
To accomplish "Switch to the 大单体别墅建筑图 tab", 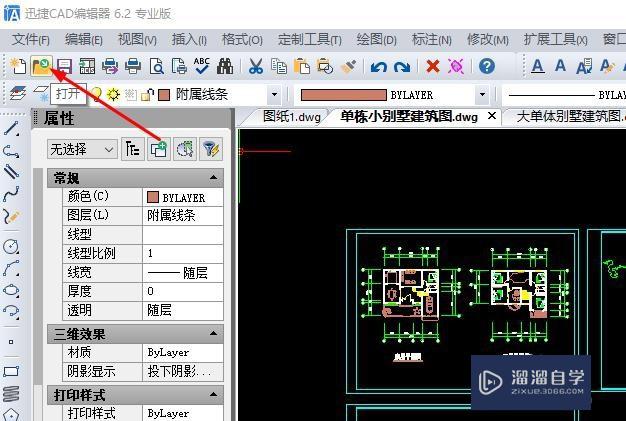I will (569, 117).
